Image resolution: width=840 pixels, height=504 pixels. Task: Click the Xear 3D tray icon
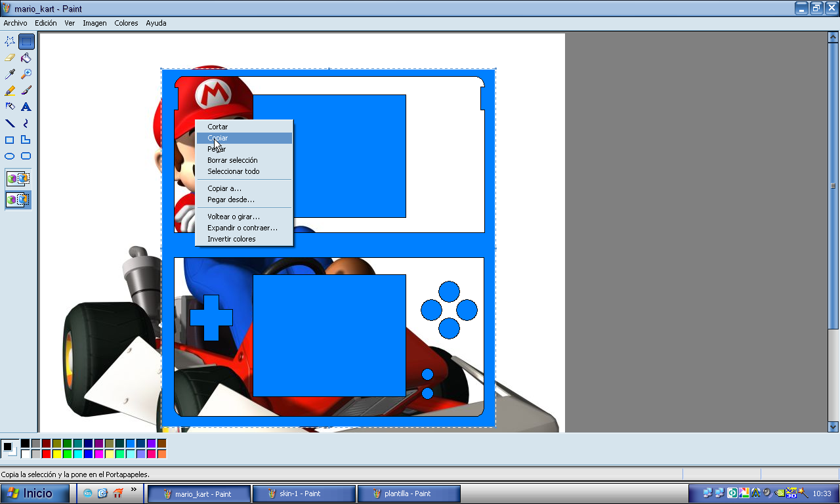pos(791,493)
